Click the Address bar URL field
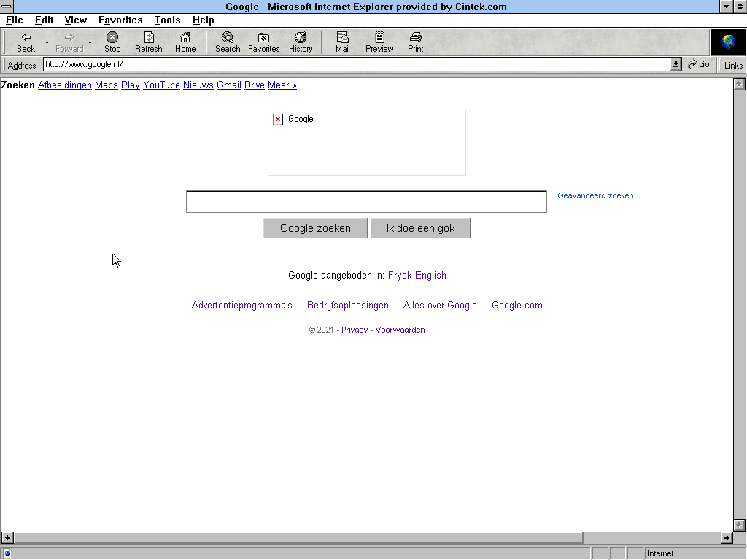Viewport: 747px width, 560px height. click(356, 64)
